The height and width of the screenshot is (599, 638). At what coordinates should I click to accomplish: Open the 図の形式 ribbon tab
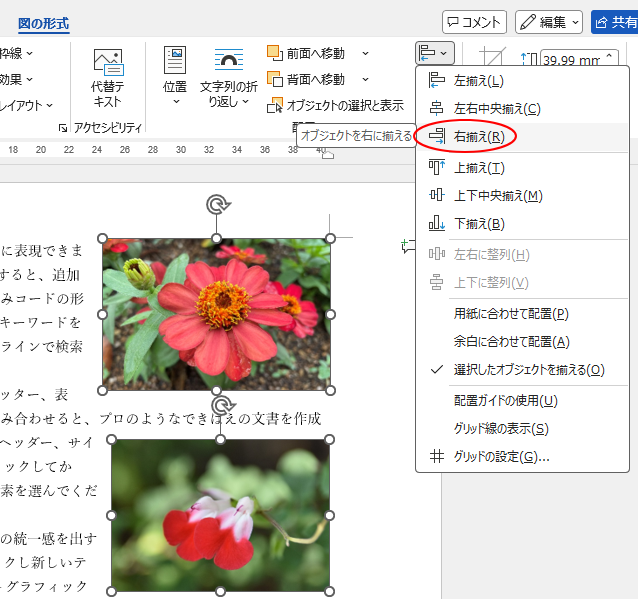(x=44, y=24)
